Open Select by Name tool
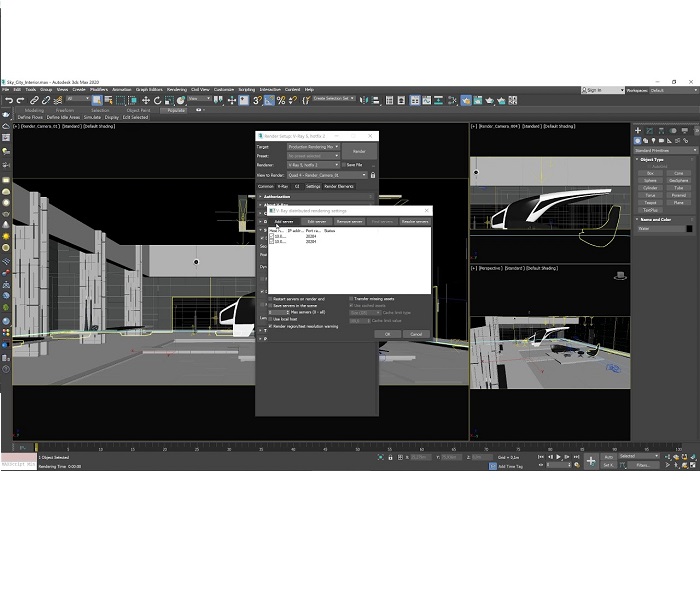Viewport: 700px width, 602px height. pyautogui.click(x=108, y=100)
